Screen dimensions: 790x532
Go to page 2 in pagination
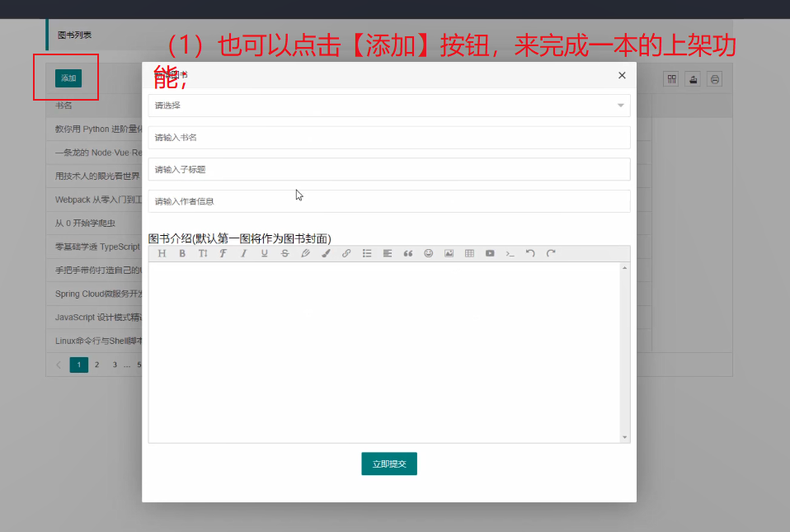pos(96,365)
